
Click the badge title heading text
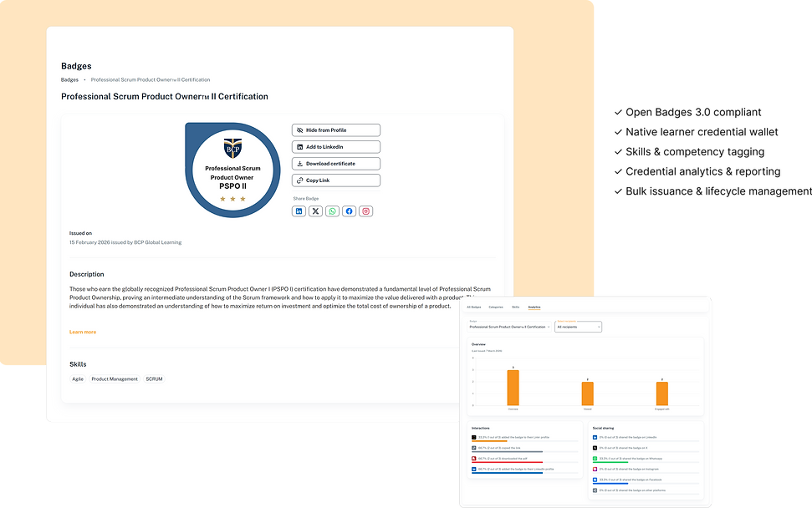pyautogui.click(x=165, y=97)
